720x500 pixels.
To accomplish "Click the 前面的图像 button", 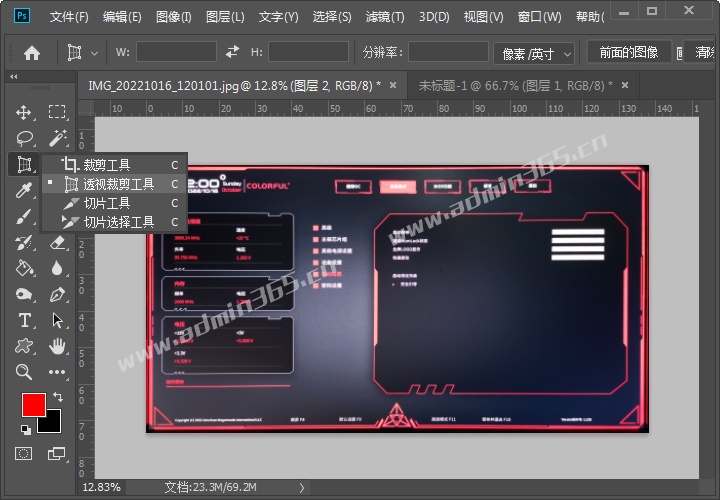I will tap(629, 52).
